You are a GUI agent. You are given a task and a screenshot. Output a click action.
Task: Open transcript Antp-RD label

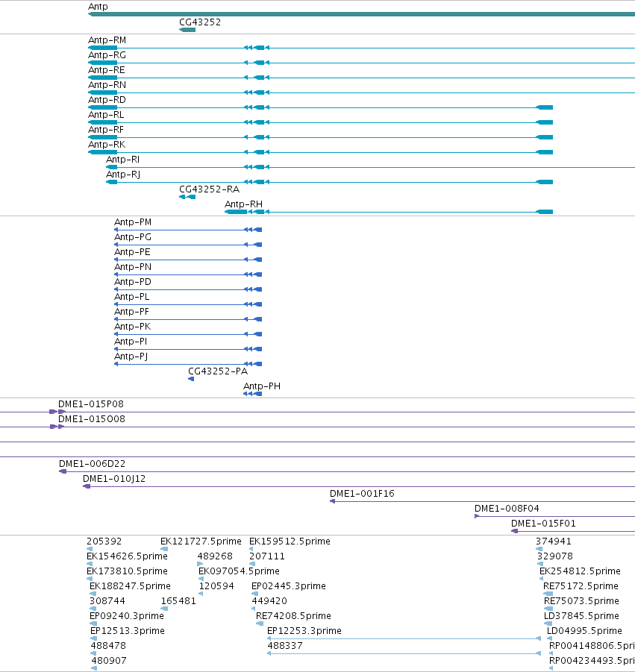[x=107, y=100]
